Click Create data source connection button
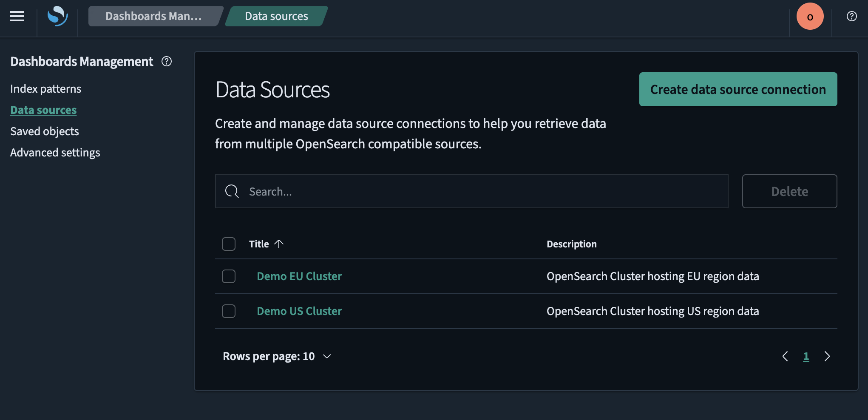The width and height of the screenshot is (868, 420). pos(738,89)
